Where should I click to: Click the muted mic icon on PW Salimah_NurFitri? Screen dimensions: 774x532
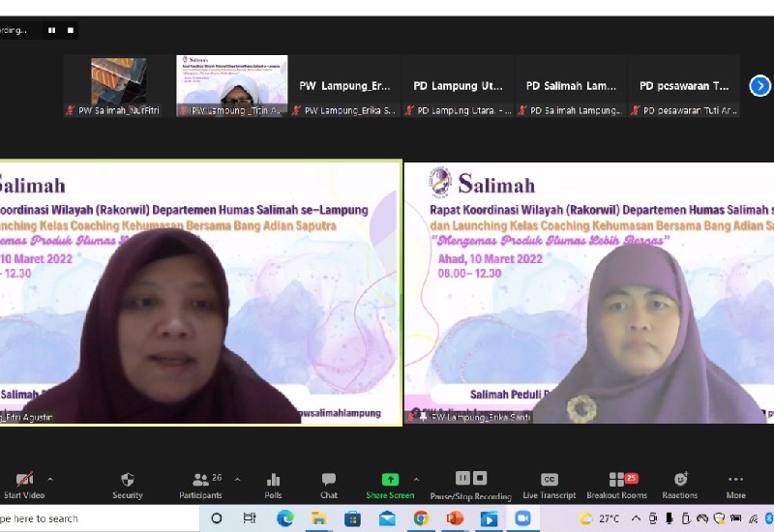(71, 110)
